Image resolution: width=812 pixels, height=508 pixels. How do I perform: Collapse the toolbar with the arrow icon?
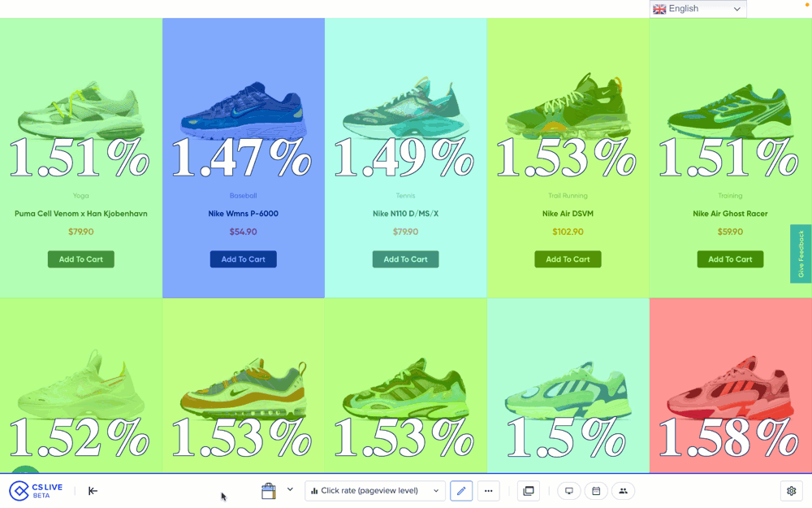[x=93, y=491]
